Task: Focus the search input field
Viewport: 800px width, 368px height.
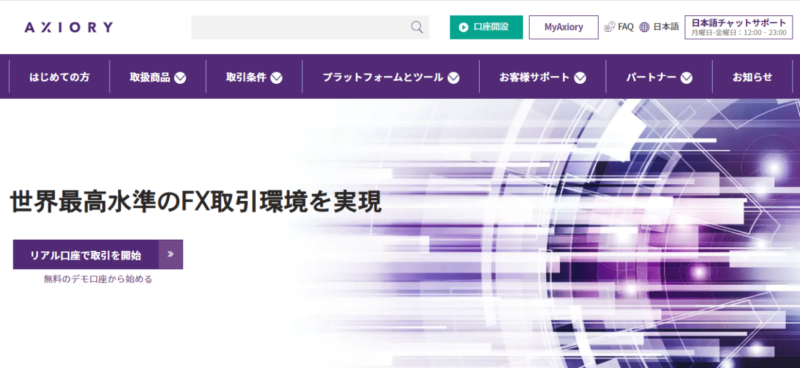Action: (x=310, y=27)
